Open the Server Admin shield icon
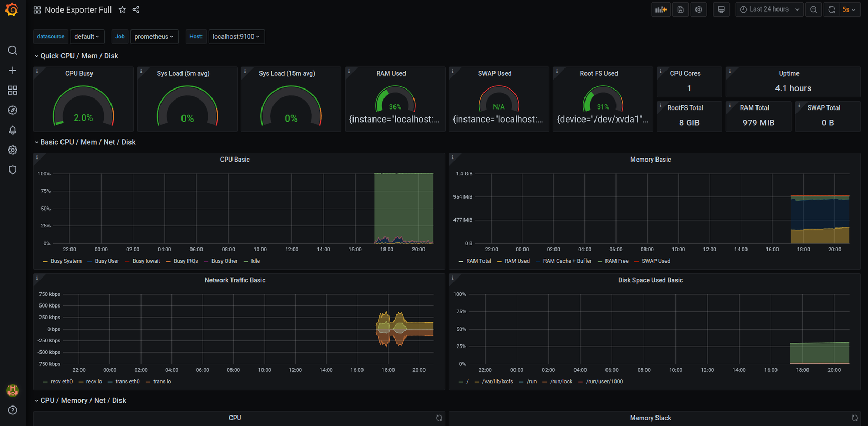The image size is (868, 426). [13, 170]
